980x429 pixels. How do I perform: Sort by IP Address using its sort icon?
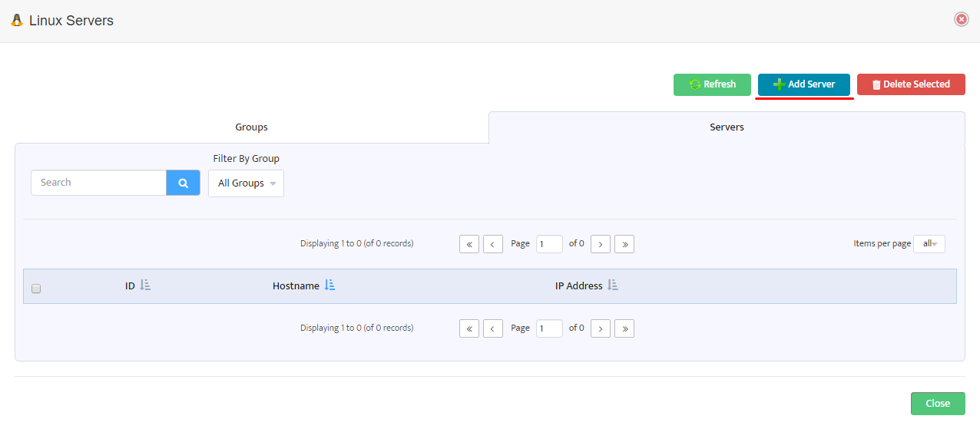click(613, 285)
